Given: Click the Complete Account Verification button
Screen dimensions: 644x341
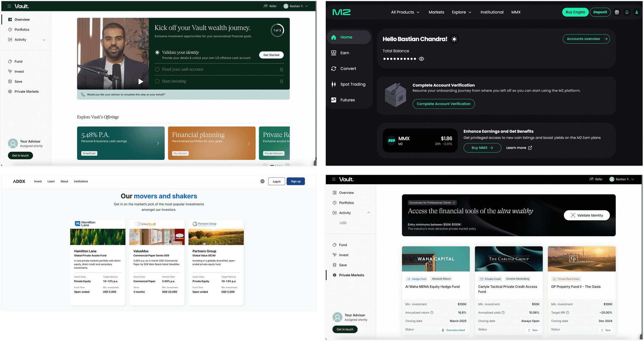Looking at the screenshot, I should (x=443, y=104).
